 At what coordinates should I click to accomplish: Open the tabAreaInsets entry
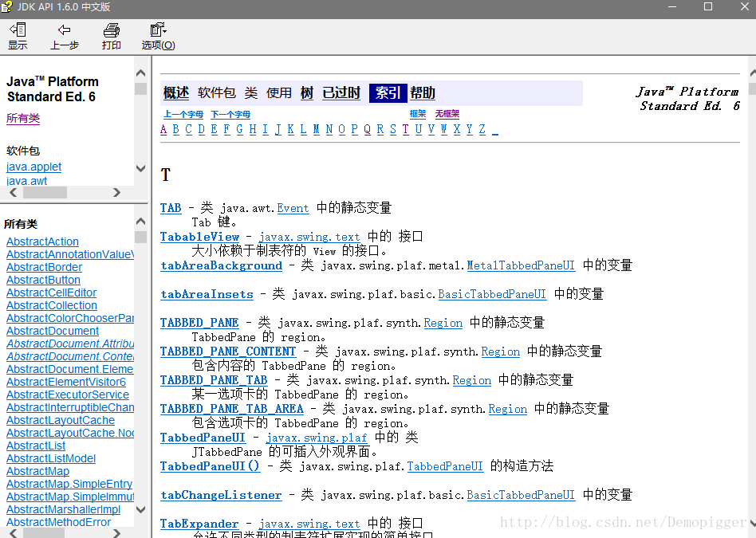[x=207, y=294]
